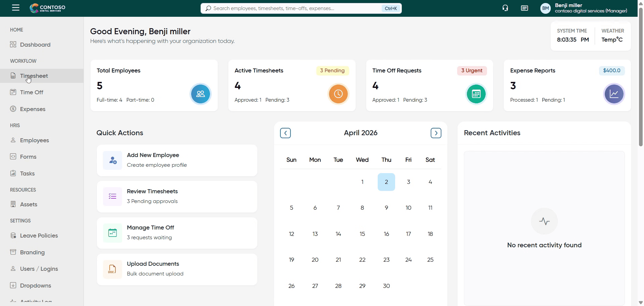
Task: Select Add New Employee quick action
Action: [x=177, y=160]
